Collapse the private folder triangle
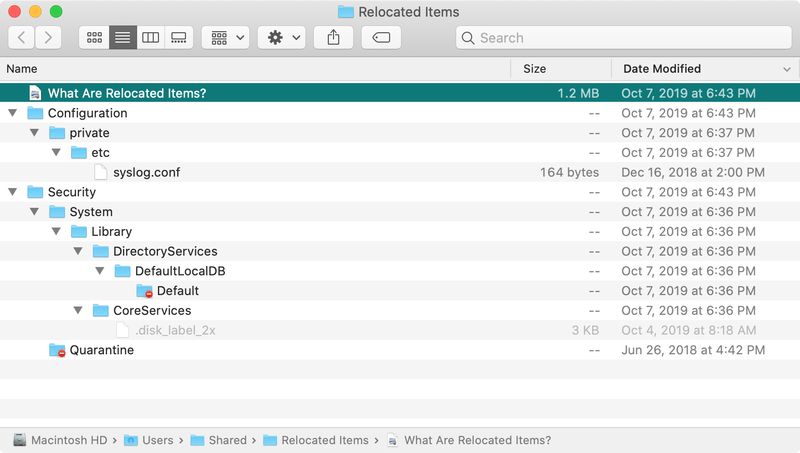800x453 pixels. (x=34, y=133)
